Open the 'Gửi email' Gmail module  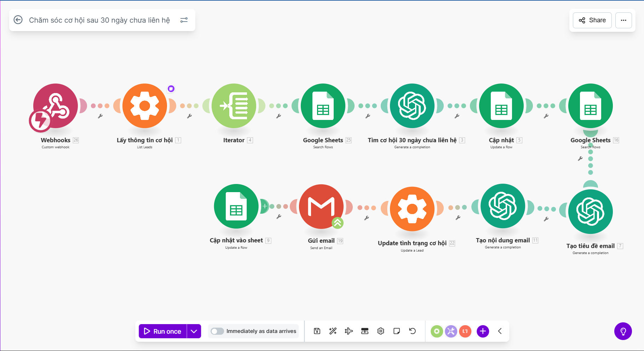321,206
